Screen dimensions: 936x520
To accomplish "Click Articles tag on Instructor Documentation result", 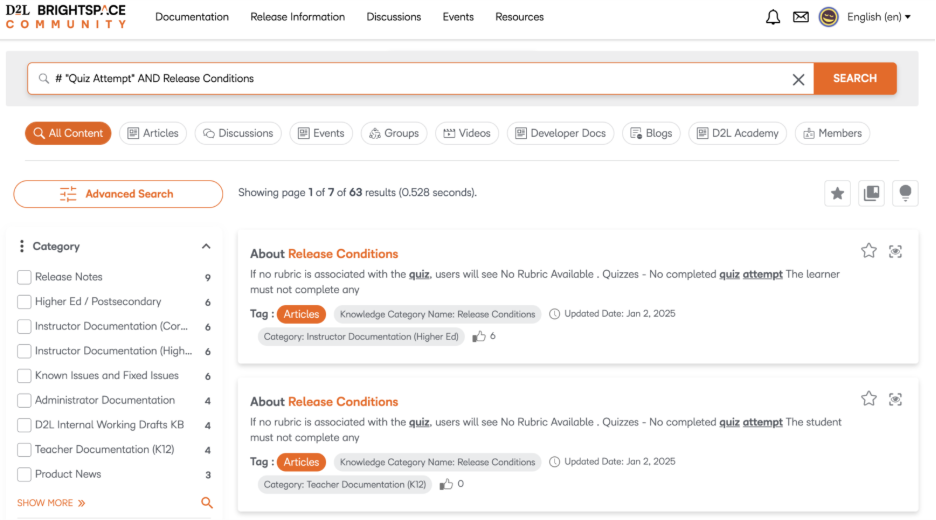I will [x=301, y=314].
